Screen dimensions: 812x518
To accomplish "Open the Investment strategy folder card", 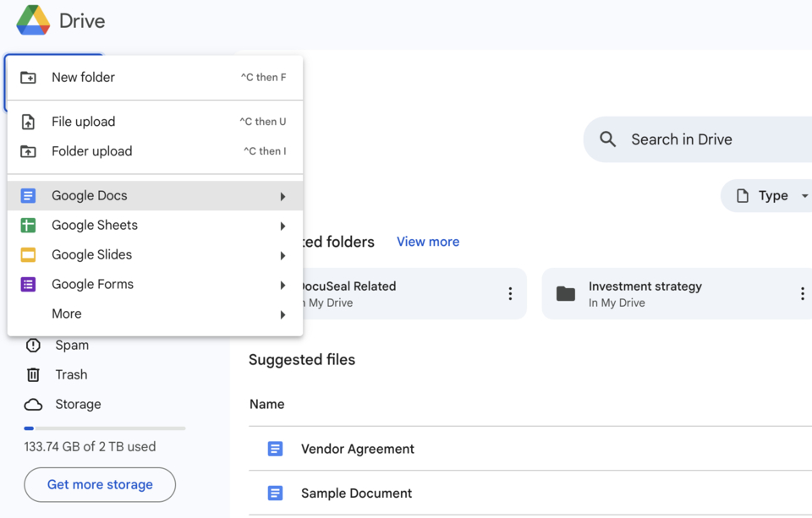I will (x=677, y=293).
